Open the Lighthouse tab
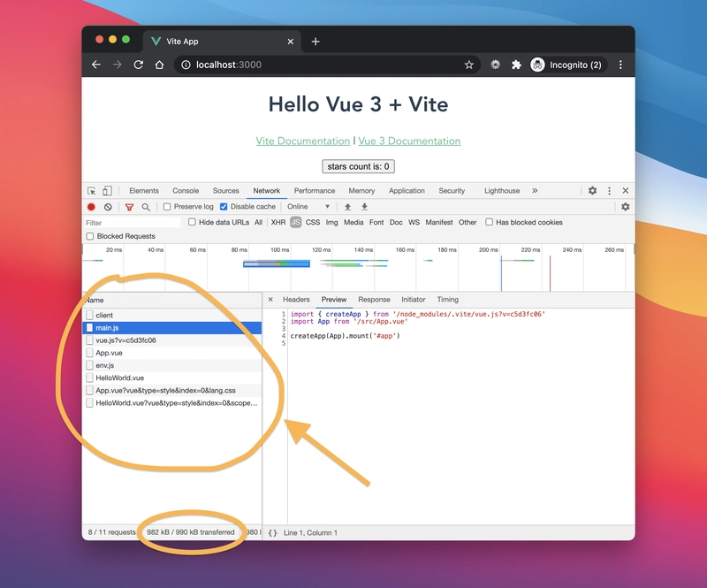 pyautogui.click(x=502, y=191)
